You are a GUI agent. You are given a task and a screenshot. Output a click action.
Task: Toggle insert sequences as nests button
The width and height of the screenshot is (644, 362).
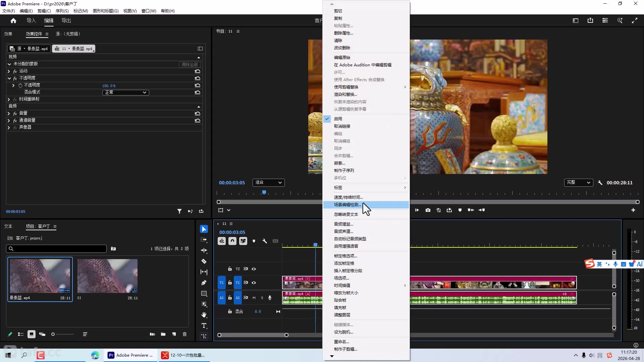(x=222, y=241)
